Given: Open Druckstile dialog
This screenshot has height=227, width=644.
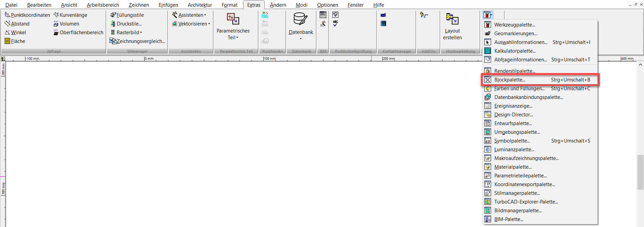Looking at the screenshot, I should pos(126,24).
